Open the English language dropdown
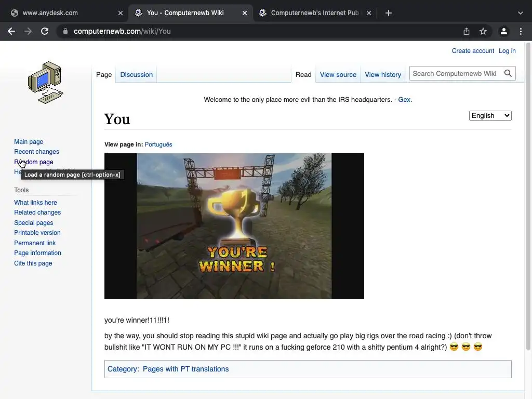532x399 pixels. (490, 116)
